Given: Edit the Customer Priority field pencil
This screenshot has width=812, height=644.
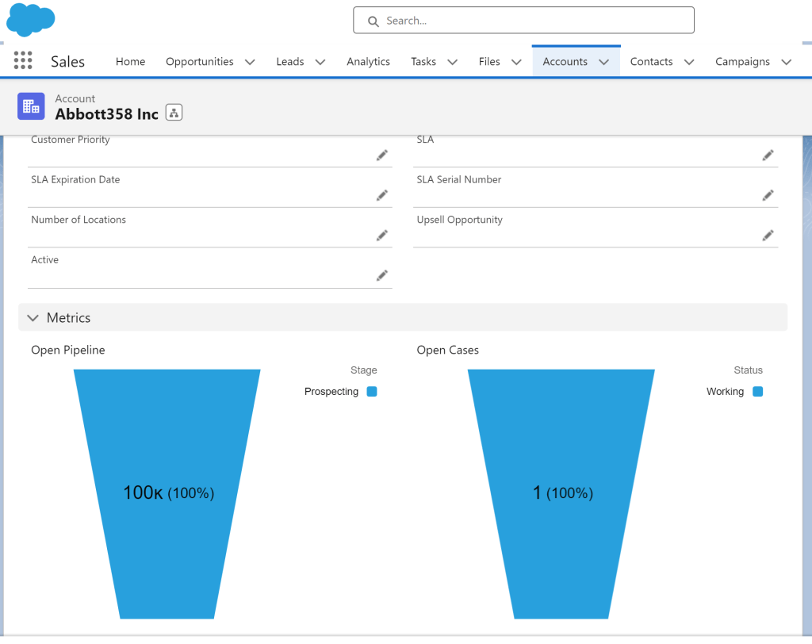Looking at the screenshot, I should pyautogui.click(x=382, y=155).
